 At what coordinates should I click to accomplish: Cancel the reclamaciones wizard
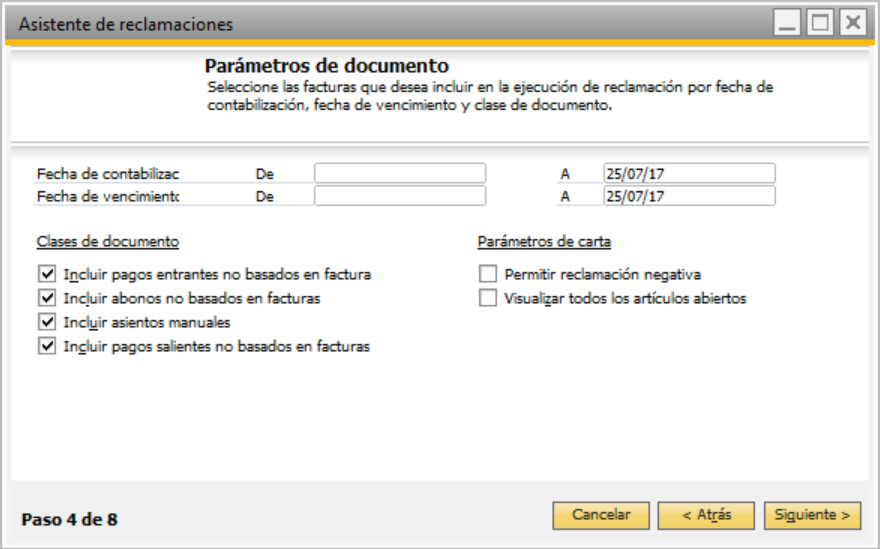(x=601, y=515)
